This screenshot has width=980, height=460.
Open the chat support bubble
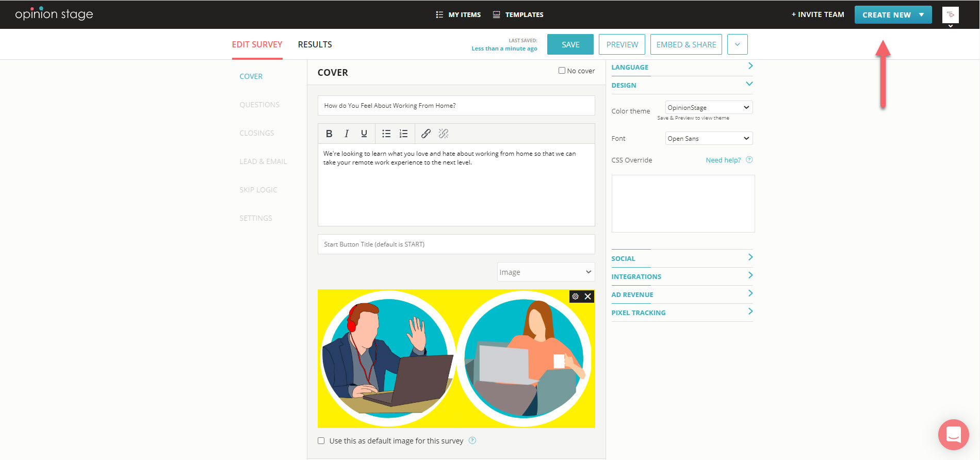pyautogui.click(x=953, y=434)
